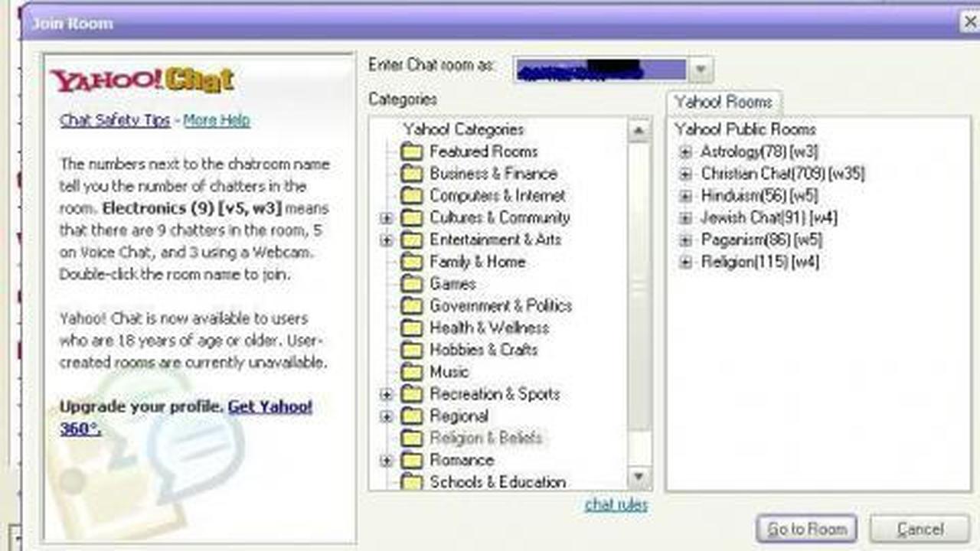This screenshot has width=980, height=551.
Task: Click the Entertainment & Arts folder icon
Action: coord(412,240)
